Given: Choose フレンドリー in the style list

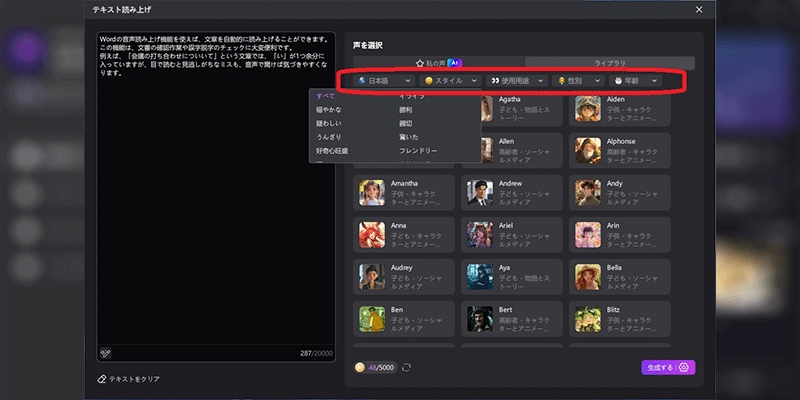Looking at the screenshot, I should pos(418,151).
